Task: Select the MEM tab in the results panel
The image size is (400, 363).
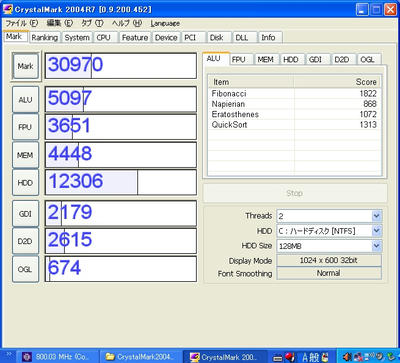Action: pyautogui.click(x=265, y=60)
